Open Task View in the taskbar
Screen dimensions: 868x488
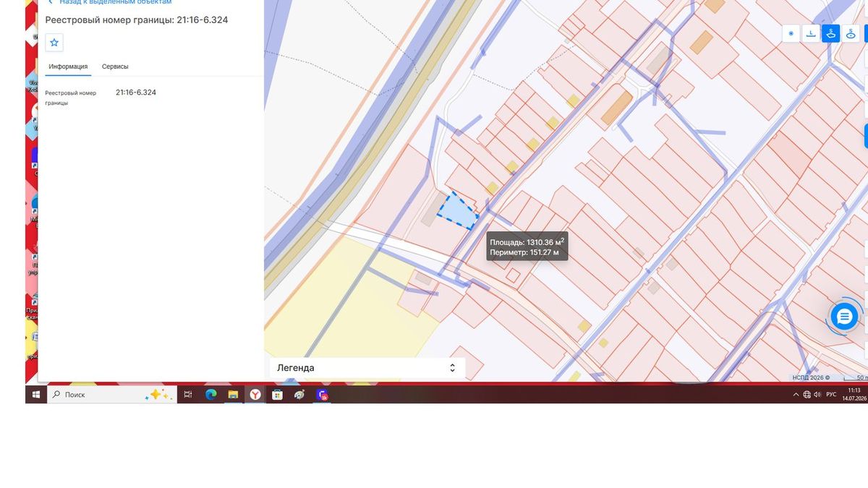click(188, 395)
